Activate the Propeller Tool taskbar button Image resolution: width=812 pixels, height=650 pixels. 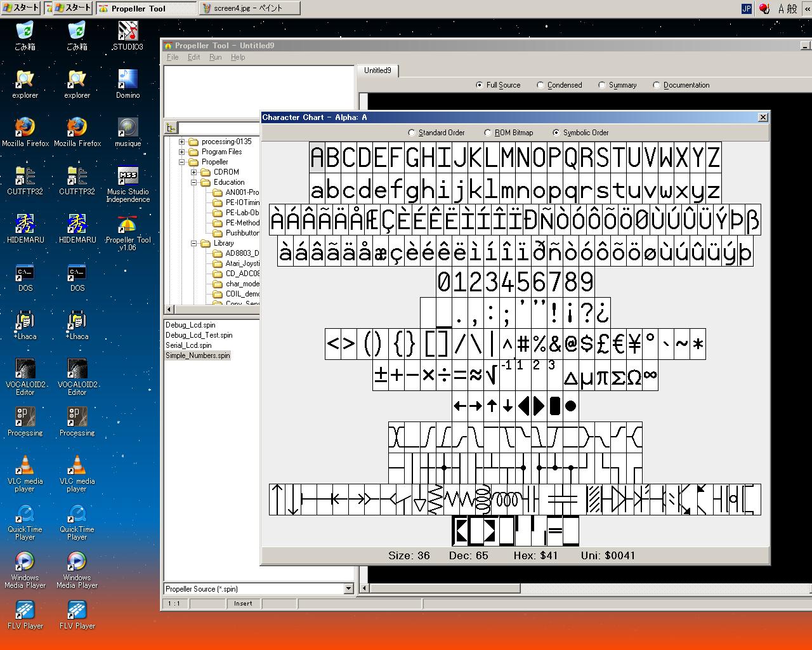point(146,8)
